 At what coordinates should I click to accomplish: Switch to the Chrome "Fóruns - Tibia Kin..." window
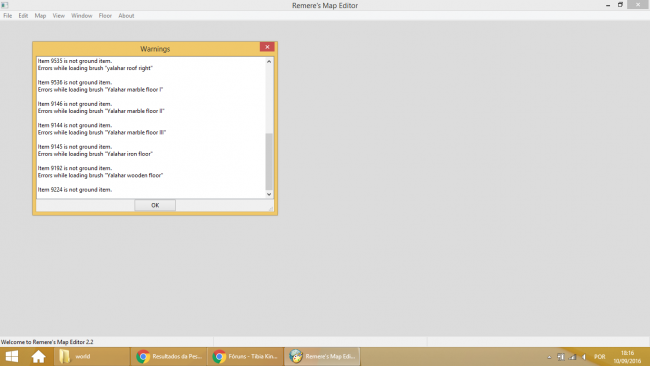245,356
